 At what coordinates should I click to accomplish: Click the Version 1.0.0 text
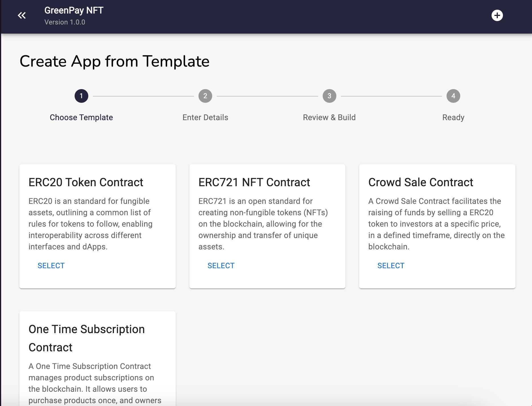coord(65,22)
